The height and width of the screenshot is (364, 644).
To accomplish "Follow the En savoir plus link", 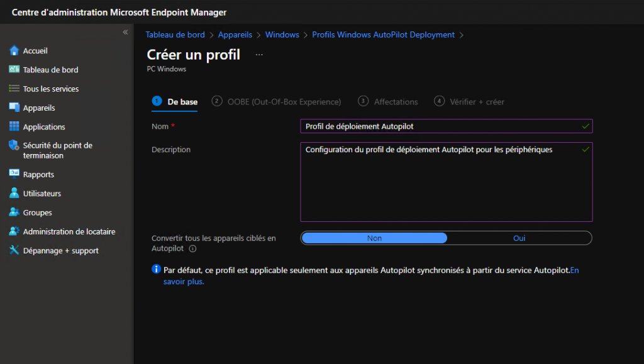I will pyautogui.click(x=184, y=282).
